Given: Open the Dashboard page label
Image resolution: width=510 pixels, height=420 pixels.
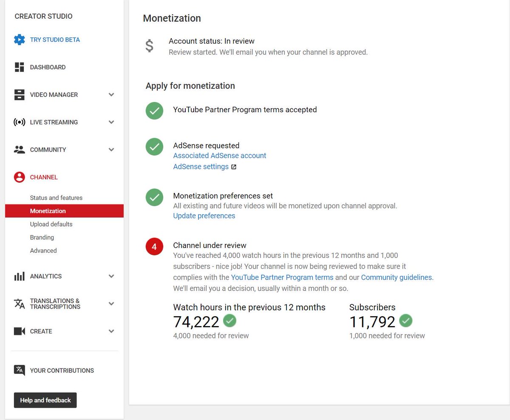Looking at the screenshot, I should tap(48, 67).
